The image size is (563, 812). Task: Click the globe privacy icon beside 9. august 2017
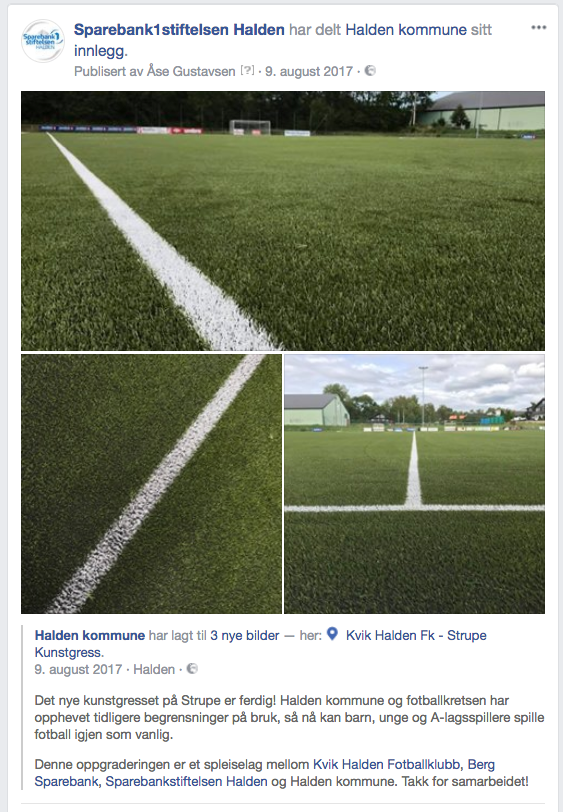(370, 71)
